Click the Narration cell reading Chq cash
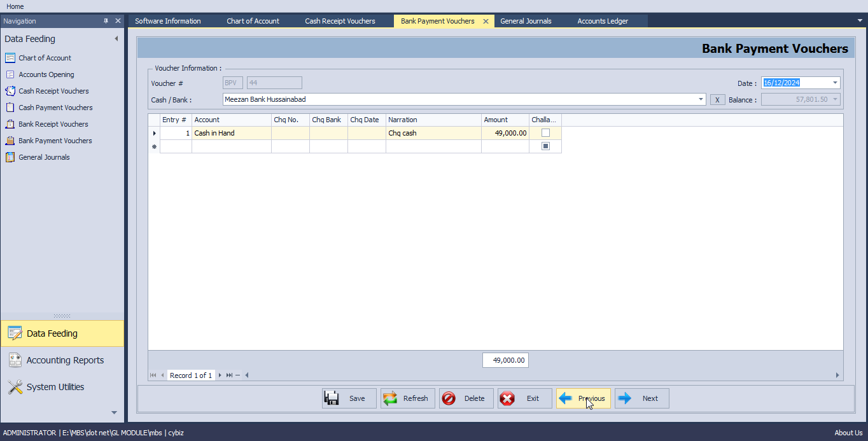The height and width of the screenshot is (441, 868). pyautogui.click(x=433, y=133)
